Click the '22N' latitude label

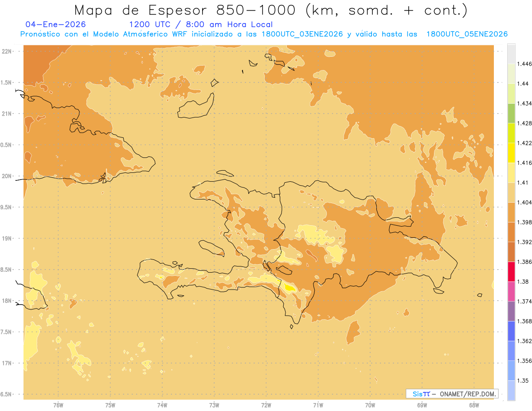coord(7,51)
